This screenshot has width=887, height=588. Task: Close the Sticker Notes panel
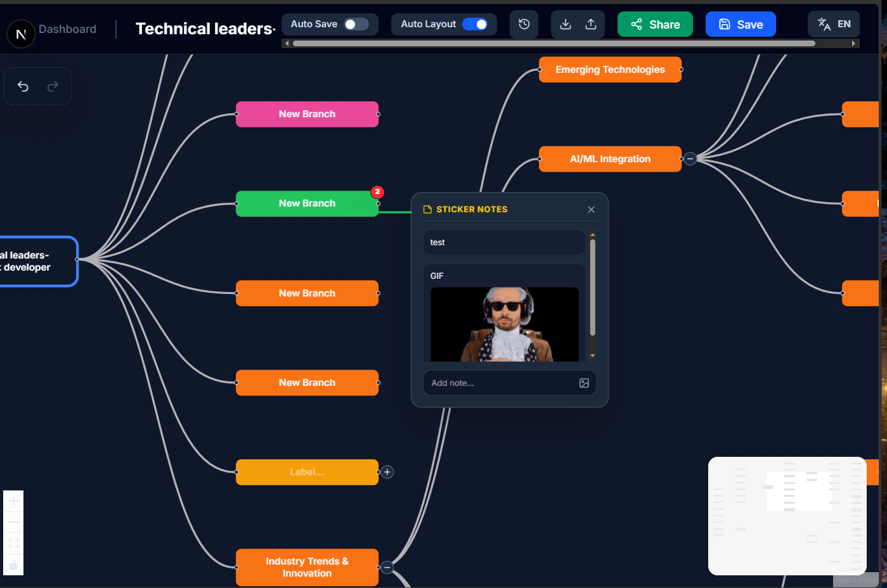[x=591, y=209]
